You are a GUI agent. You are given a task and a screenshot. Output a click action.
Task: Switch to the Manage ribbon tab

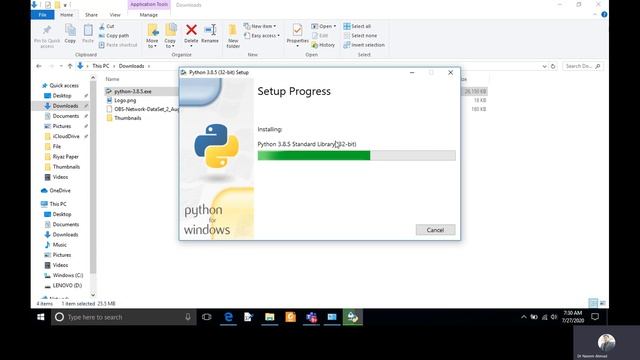tap(149, 15)
